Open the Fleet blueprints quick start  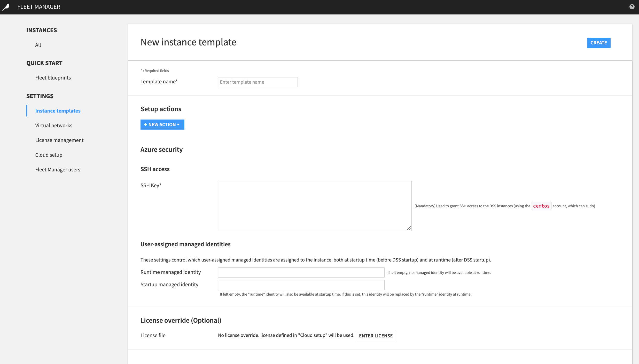[x=53, y=77]
